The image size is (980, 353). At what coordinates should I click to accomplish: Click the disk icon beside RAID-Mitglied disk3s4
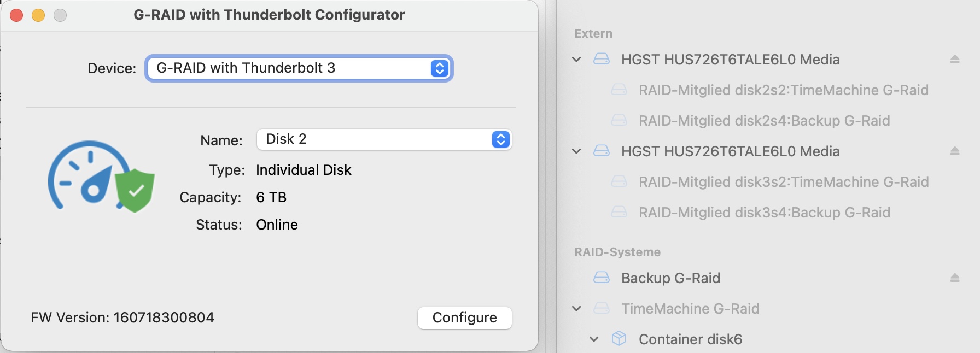619,212
